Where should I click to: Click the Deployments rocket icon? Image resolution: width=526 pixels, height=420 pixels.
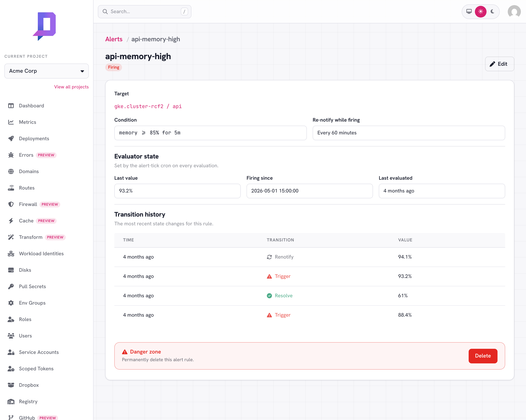click(11, 139)
